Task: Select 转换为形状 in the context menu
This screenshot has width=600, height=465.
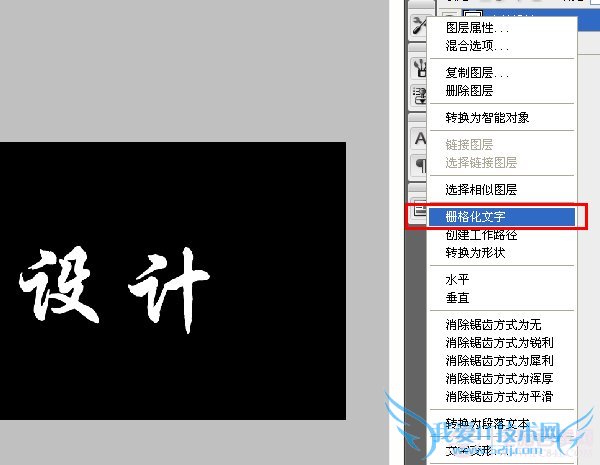Action: pyautogui.click(x=502, y=253)
